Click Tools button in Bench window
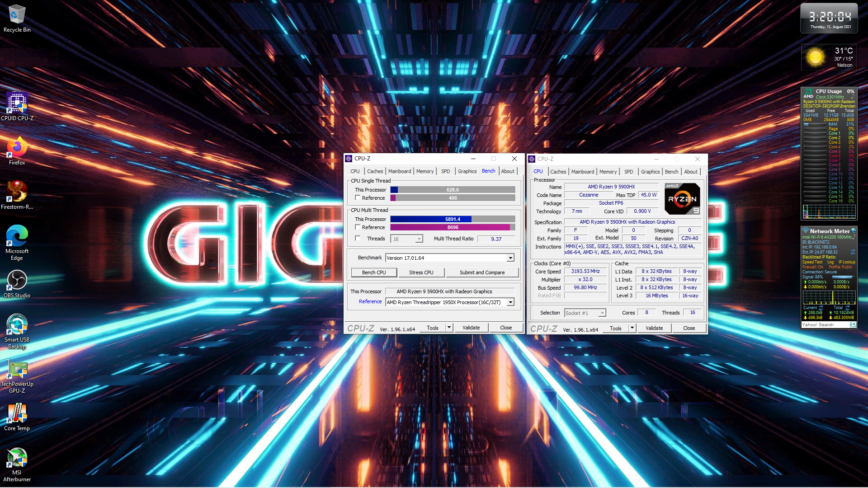This screenshot has width=868, height=488. coord(433,328)
